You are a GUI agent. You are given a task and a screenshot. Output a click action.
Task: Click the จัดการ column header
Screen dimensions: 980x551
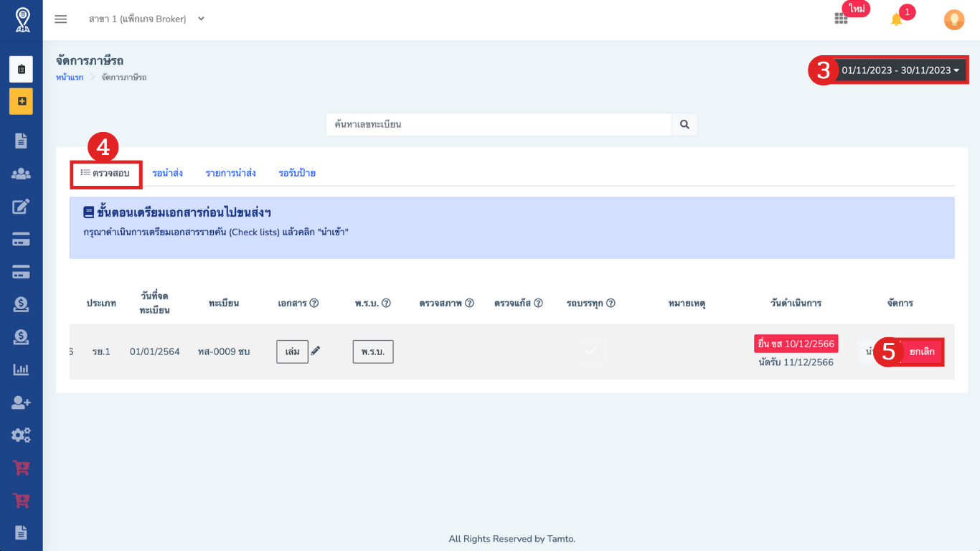tap(900, 303)
